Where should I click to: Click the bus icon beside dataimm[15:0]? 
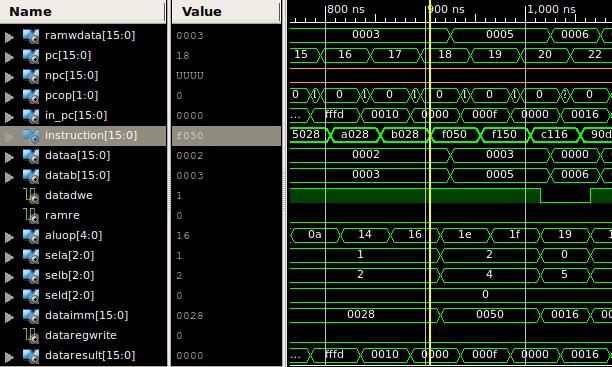tap(31, 315)
